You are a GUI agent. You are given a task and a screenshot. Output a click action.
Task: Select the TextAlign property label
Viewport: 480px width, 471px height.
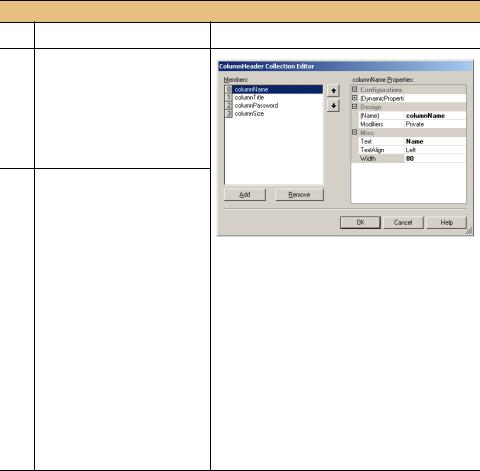(381, 150)
